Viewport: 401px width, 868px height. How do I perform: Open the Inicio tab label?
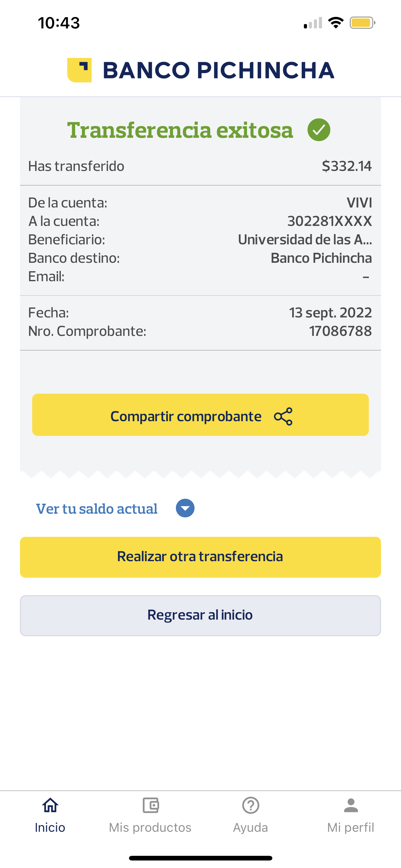50,828
